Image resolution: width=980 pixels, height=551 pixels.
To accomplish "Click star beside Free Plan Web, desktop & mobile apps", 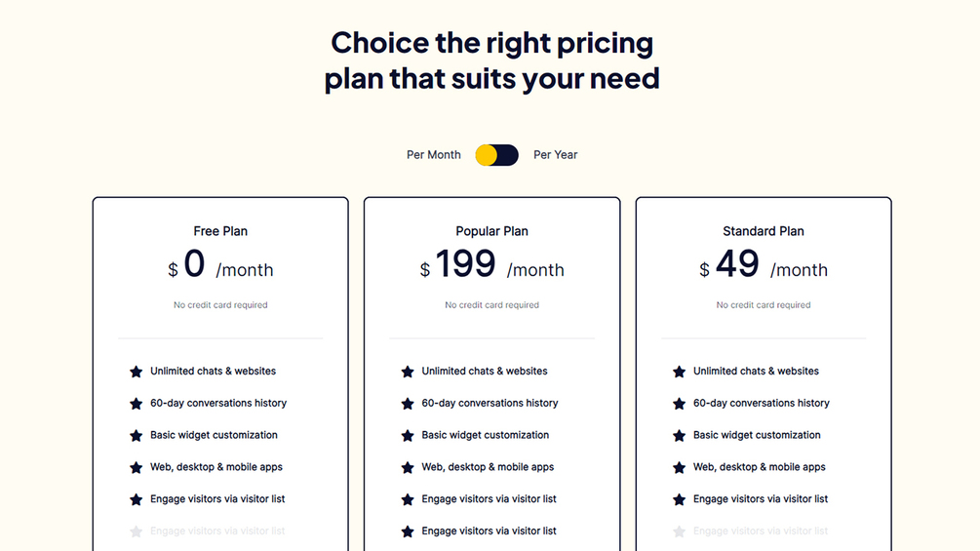I will (136, 467).
